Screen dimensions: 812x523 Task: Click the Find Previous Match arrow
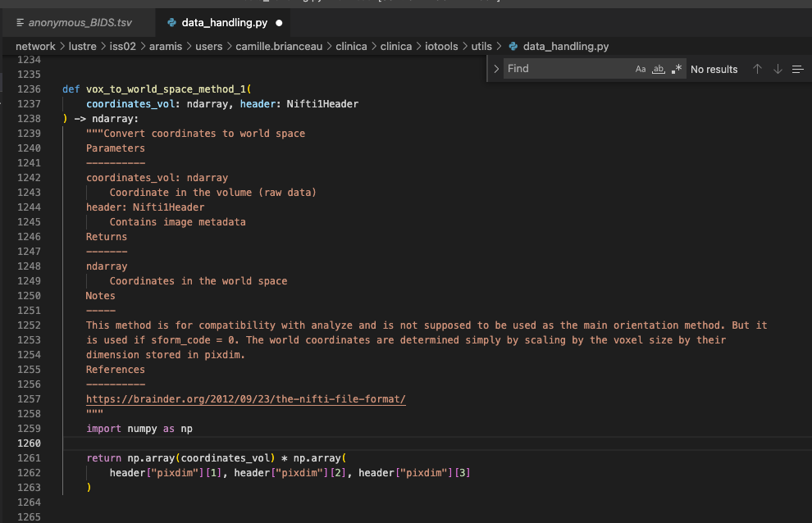(757, 69)
